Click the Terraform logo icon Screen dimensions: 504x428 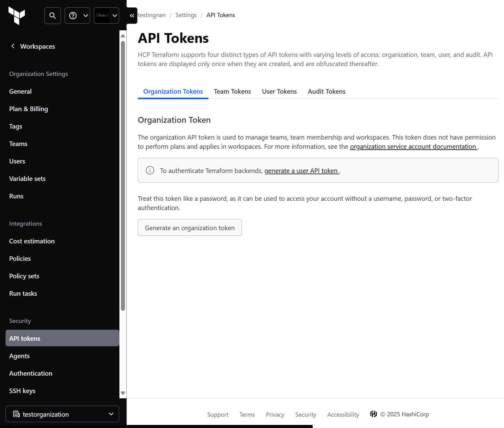point(17,15)
